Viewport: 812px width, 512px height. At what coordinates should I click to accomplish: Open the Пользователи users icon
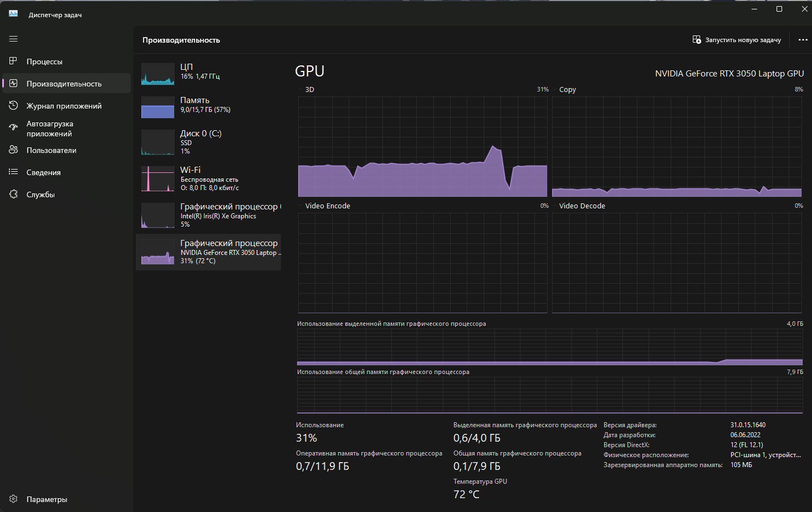click(x=13, y=150)
